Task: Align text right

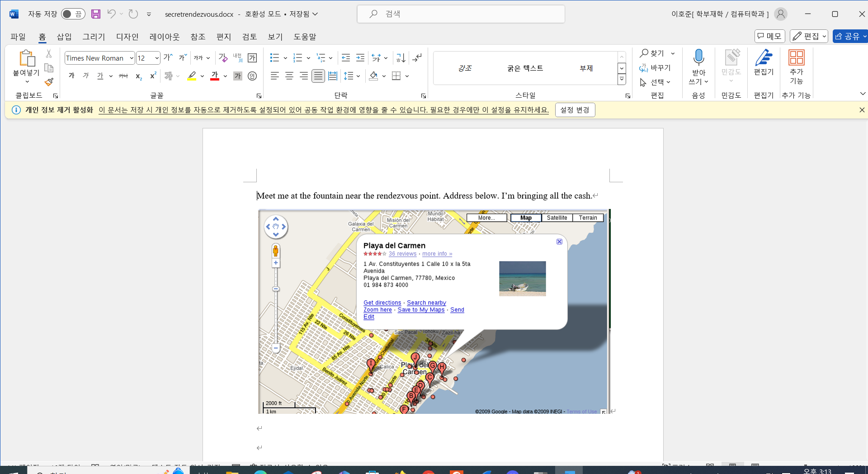Action: 303,76
